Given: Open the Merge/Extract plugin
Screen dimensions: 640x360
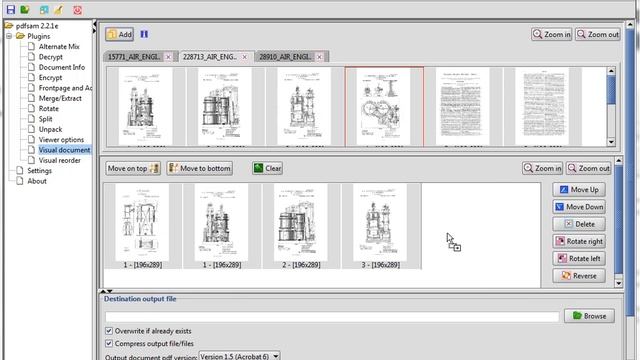Looking at the screenshot, I should [60, 98].
